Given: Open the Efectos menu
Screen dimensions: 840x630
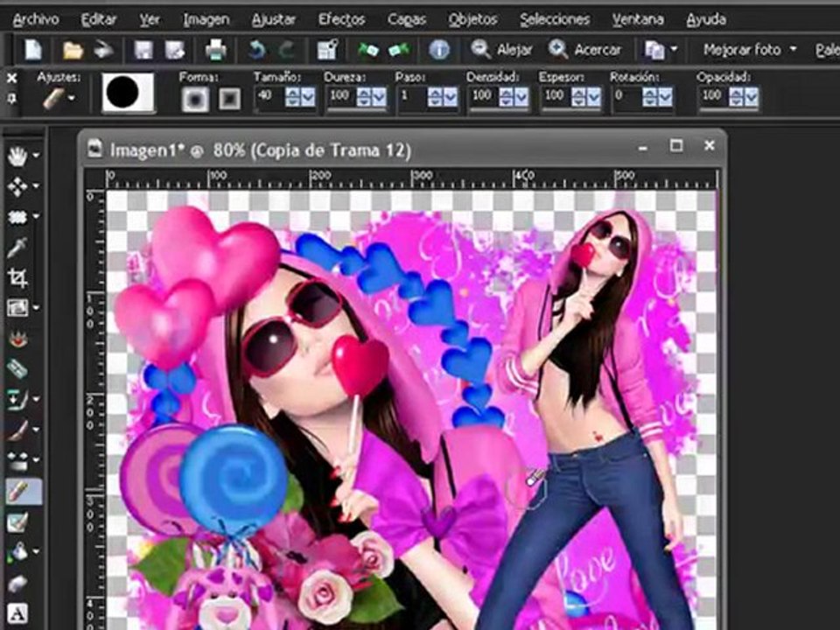Looking at the screenshot, I should [341, 18].
